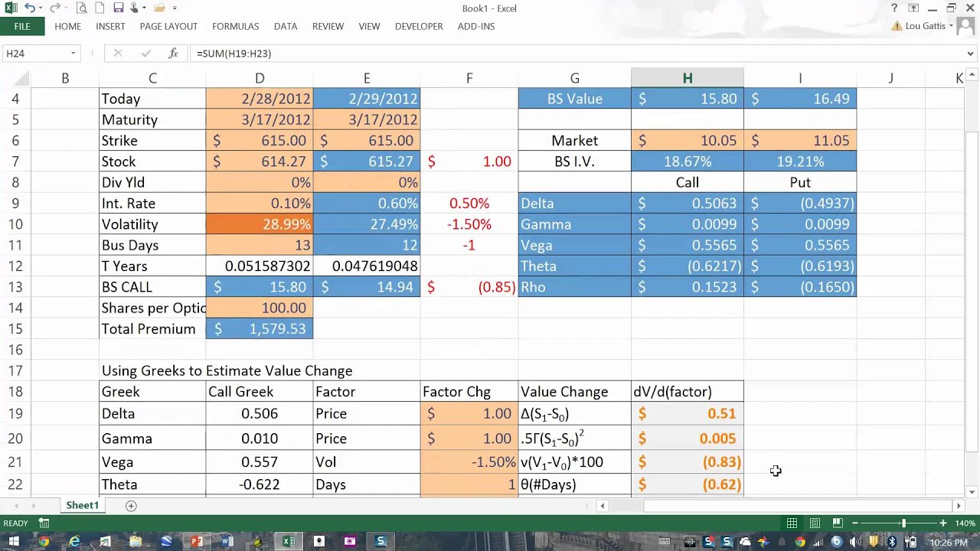Click the horizontal scroll right arrow
Image resolution: width=980 pixels, height=551 pixels.
pyautogui.click(x=958, y=506)
